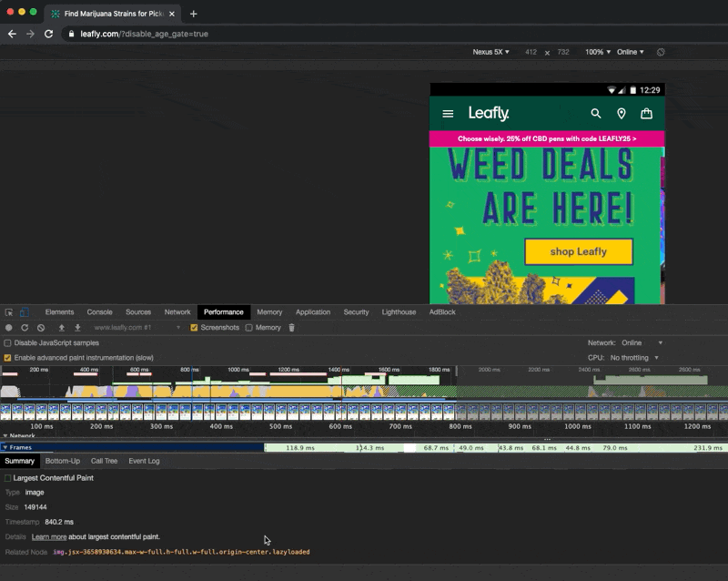Click the device height field 732
The width and height of the screenshot is (728, 581).
coord(563,52)
